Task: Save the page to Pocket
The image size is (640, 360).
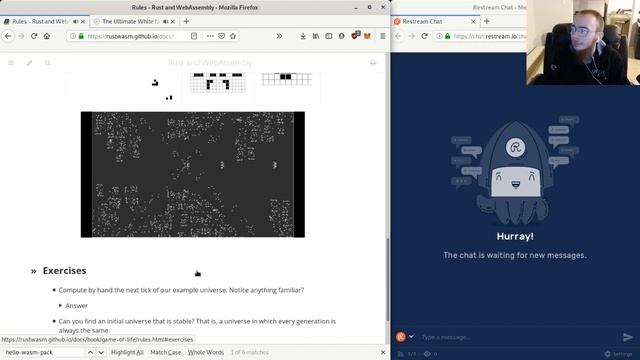Action: [x=221, y=36]
